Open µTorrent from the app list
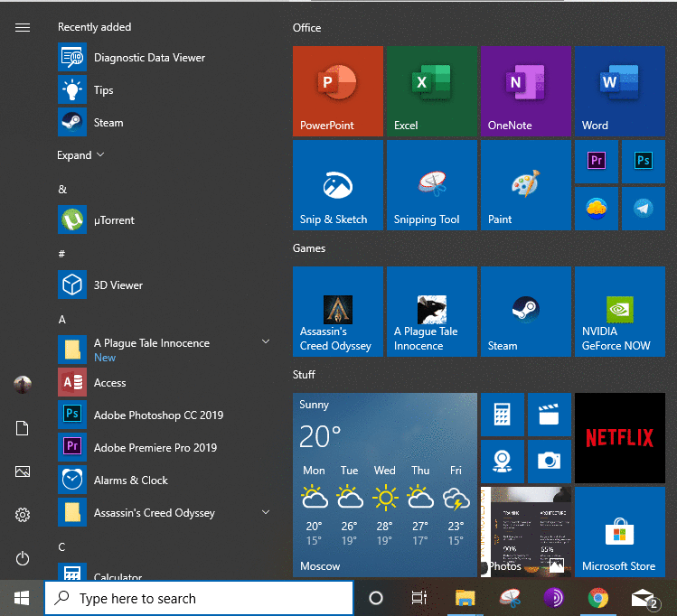This screenshot has height=616, width=677. [166, 219]
